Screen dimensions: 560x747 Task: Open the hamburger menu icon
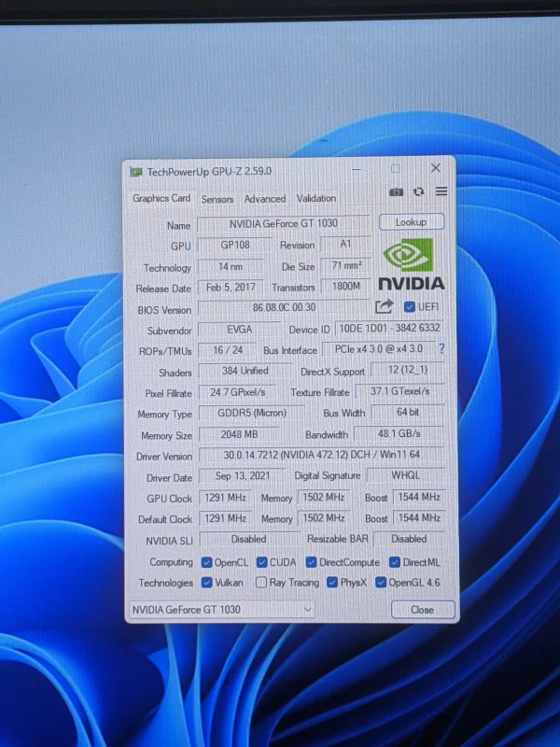pyautogui.click(x=441, y=191)
